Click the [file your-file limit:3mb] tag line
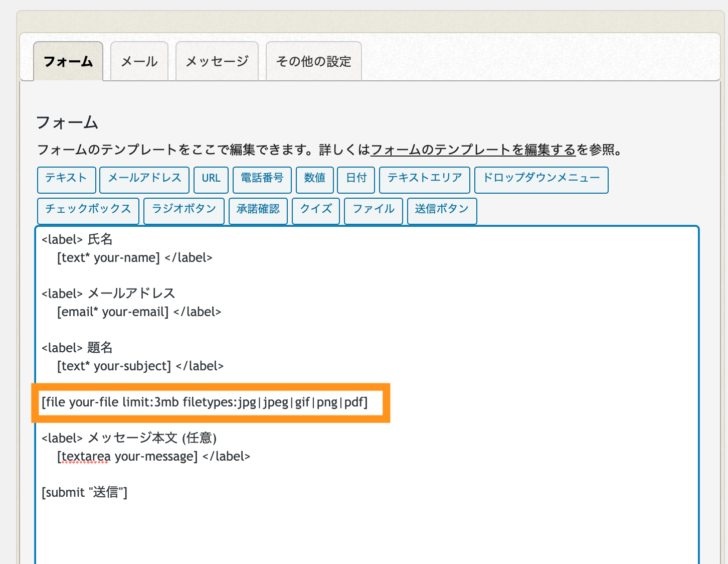The image size is (728, 564). (x=205, y=402)
